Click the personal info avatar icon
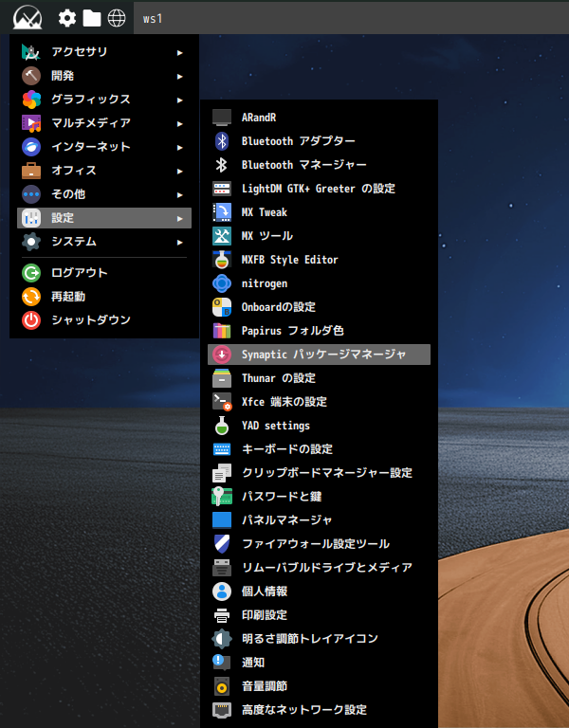This screenshot has height=728, width=569. tap(222, 591)
